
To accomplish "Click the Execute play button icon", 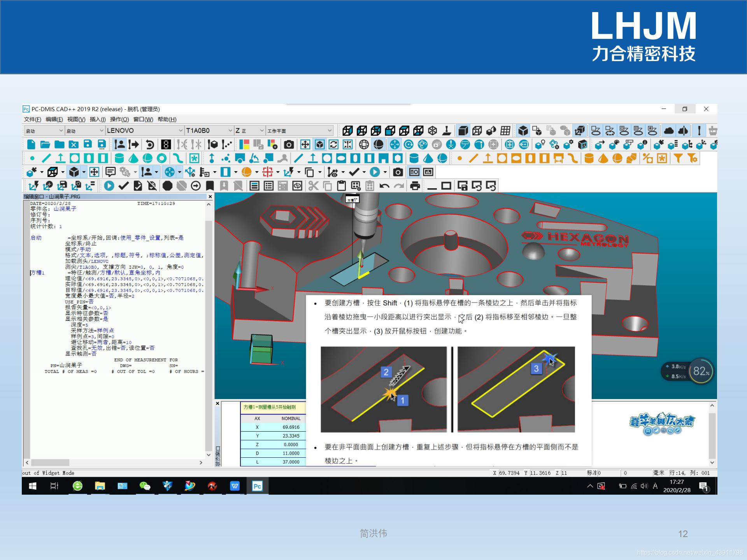I will coord(109,186).
